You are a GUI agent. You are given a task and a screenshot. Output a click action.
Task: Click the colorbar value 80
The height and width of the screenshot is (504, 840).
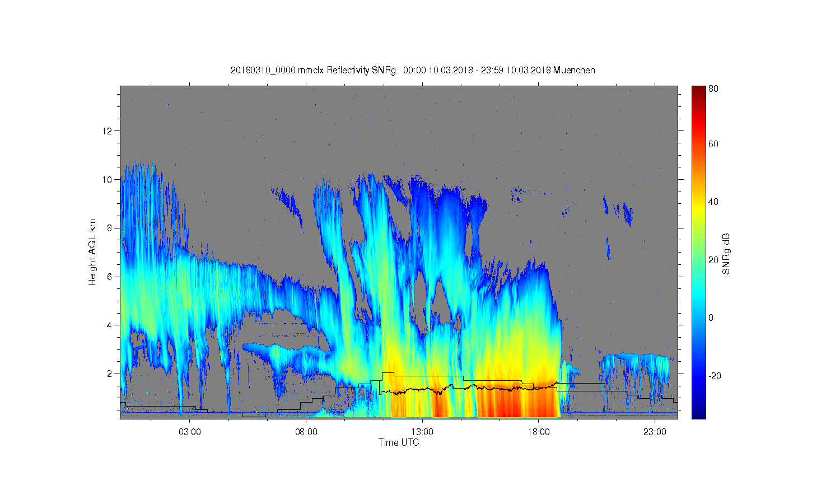click(x=713, y=88)
